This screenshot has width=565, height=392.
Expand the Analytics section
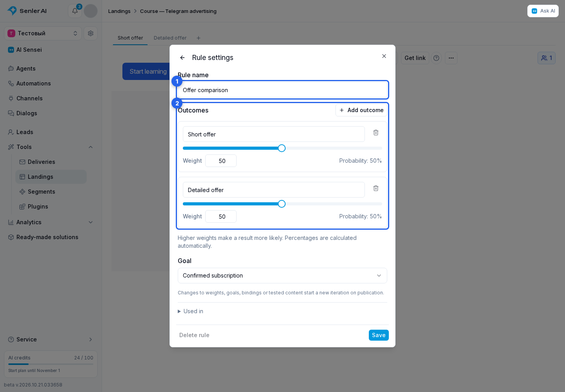click(x=91, y=222)
